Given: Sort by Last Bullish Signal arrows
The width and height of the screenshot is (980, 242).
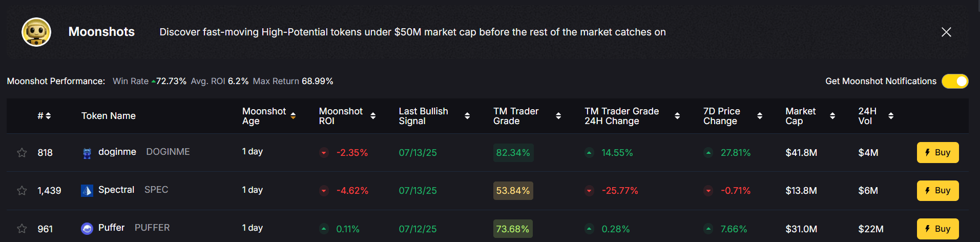Looking at the screenshot, I should [x=467, y=116].
